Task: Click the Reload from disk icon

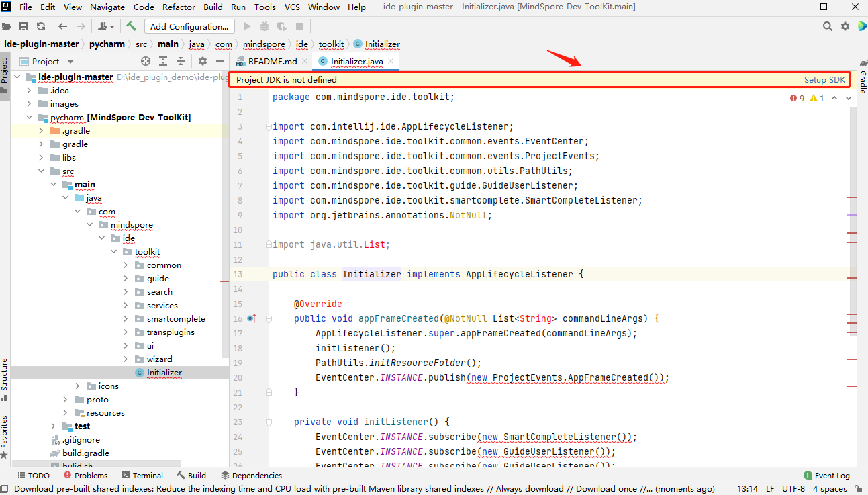Action: (41, 26)
